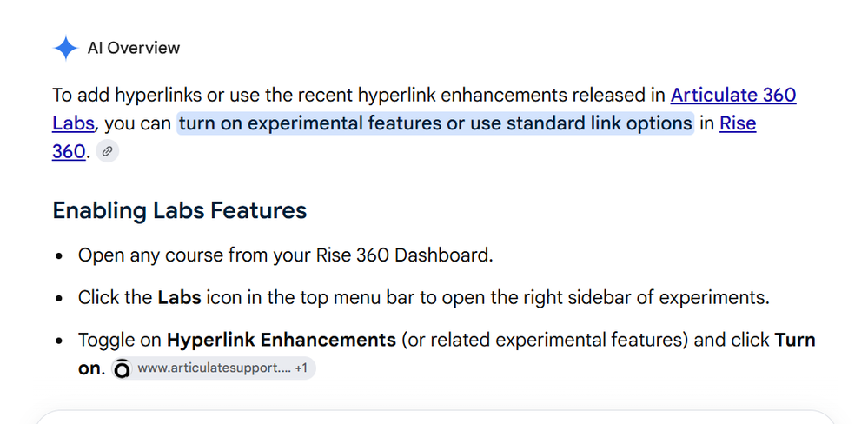
Task: Click the rounded card outline at the bottom
Action: [x=434, y=417]
